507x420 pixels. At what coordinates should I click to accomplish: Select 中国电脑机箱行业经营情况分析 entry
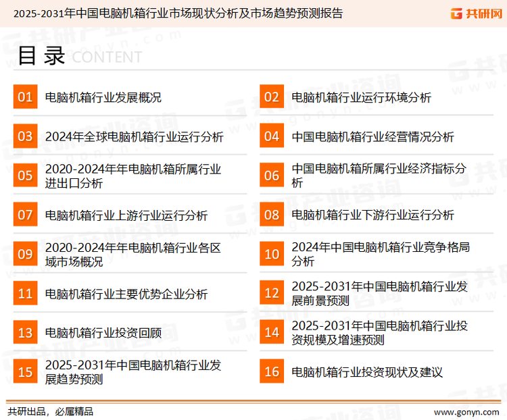coord(372,136)
